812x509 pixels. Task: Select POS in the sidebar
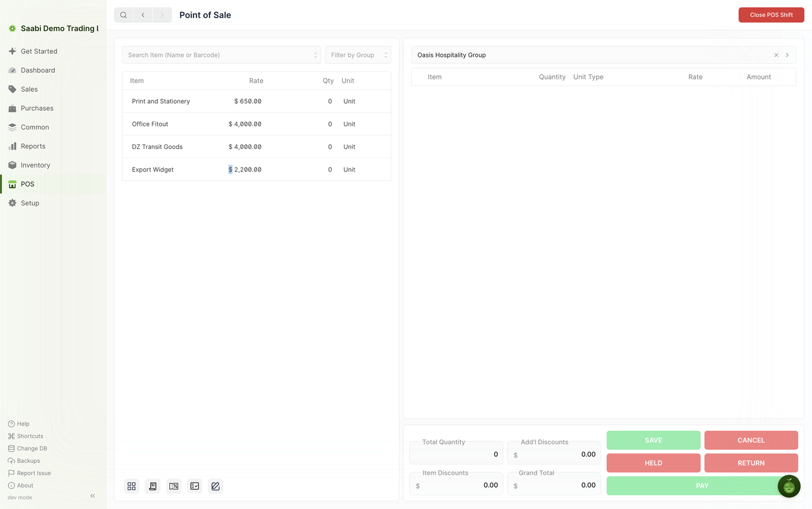click(53, 184)
